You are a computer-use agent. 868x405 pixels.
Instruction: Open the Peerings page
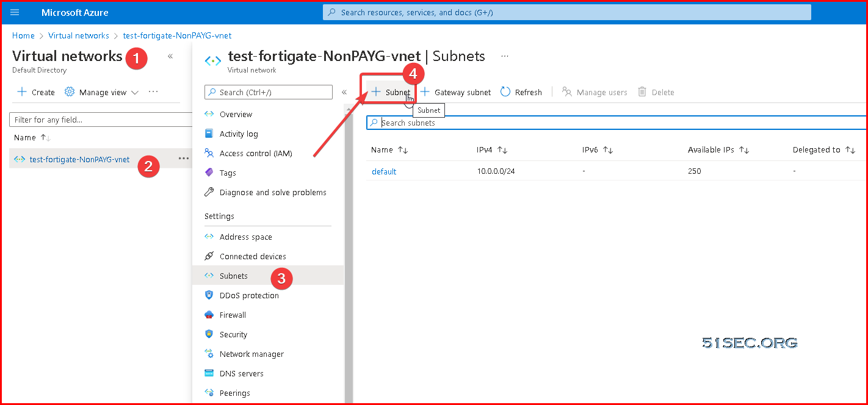point(235,393)
